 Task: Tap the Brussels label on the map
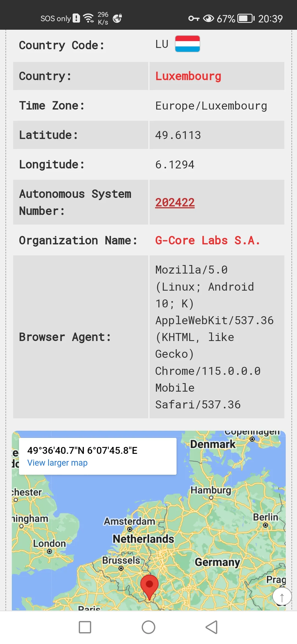click(x=121, y=560)
